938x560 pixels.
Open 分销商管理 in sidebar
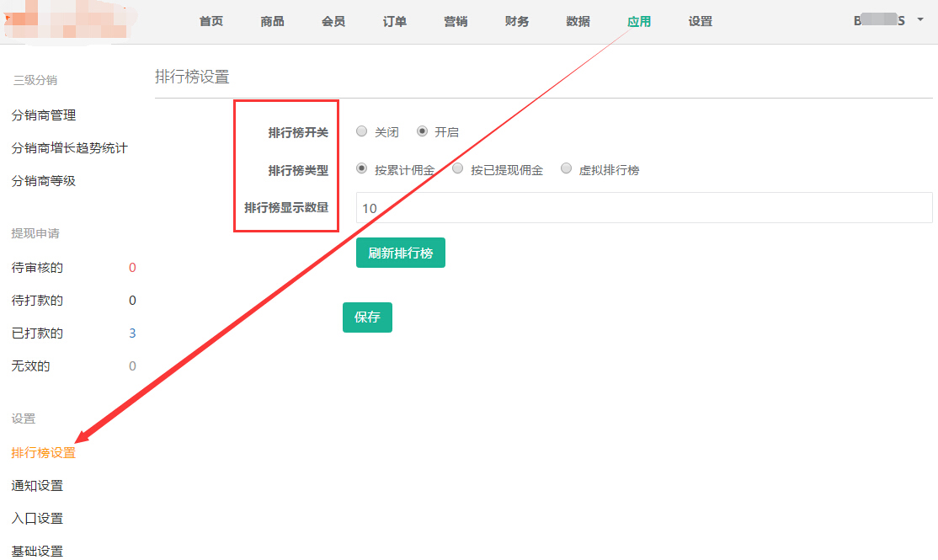point(44,115)
